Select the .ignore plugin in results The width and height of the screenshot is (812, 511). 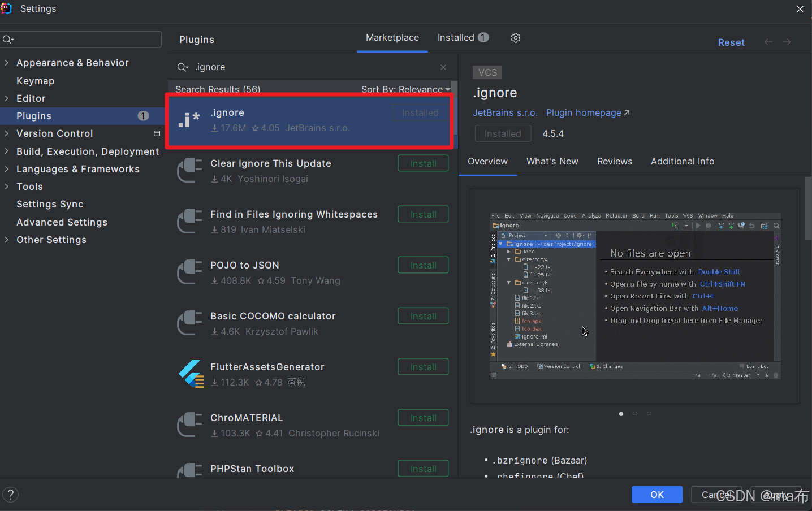[310, 120]
